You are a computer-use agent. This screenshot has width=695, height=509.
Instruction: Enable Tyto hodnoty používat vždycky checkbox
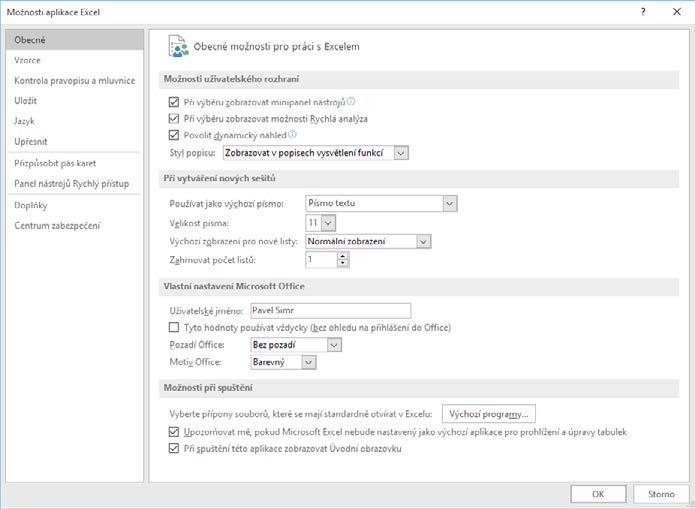174,328
